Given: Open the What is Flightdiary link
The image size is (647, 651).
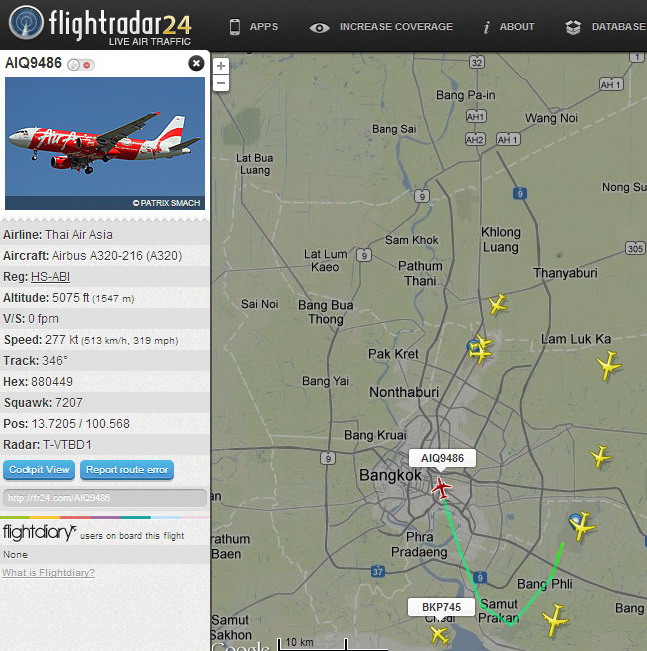Looking at the screenshot, I should [x=49, y=573].
